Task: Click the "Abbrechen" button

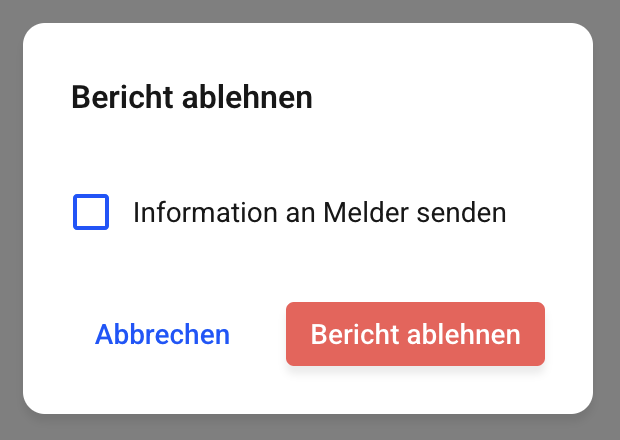Action: click(162, 334)
